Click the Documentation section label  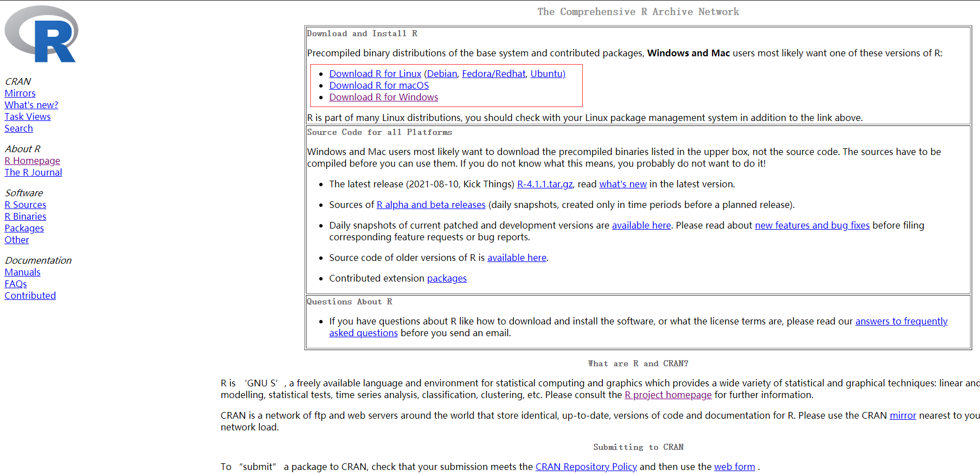[x=38, y=260]
